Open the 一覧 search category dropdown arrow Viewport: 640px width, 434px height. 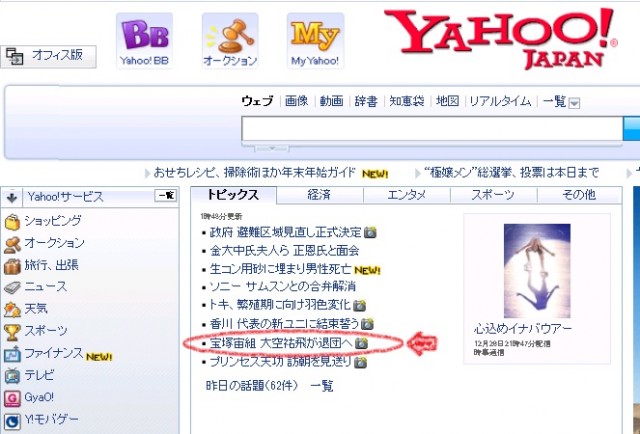tap(574, 103)
